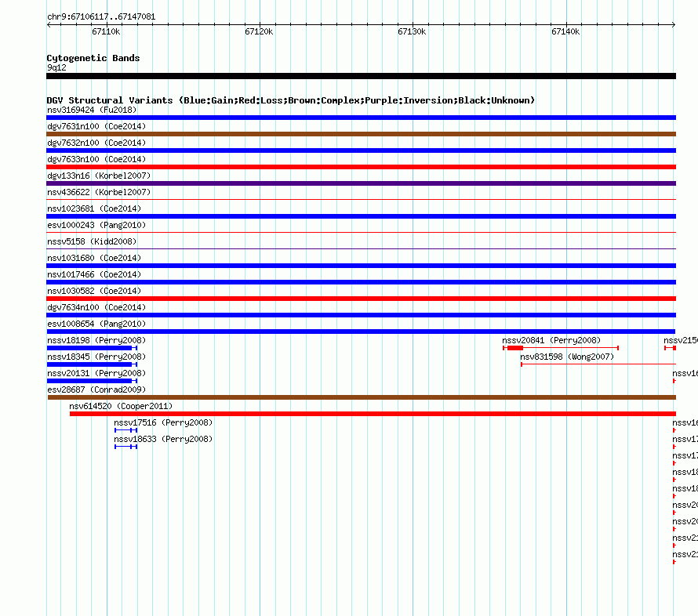Click the chr9:67106117..67147081 region label
698x616 pixels.
point(101,17)
